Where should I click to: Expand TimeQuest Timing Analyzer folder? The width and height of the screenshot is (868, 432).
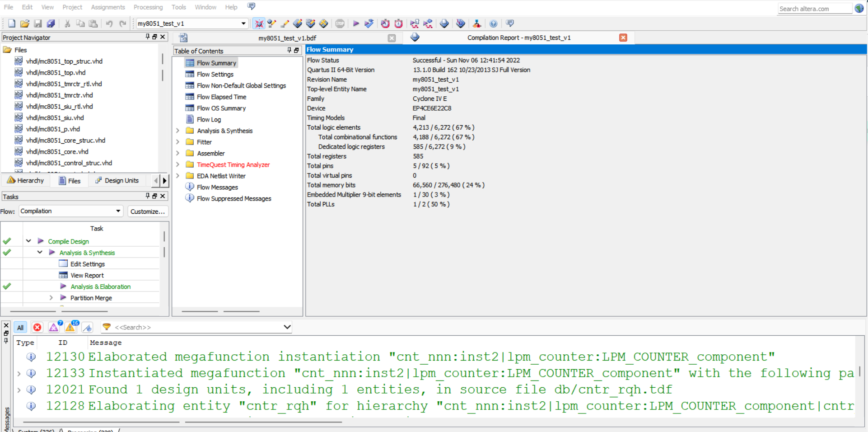click(x=177, y=164)
